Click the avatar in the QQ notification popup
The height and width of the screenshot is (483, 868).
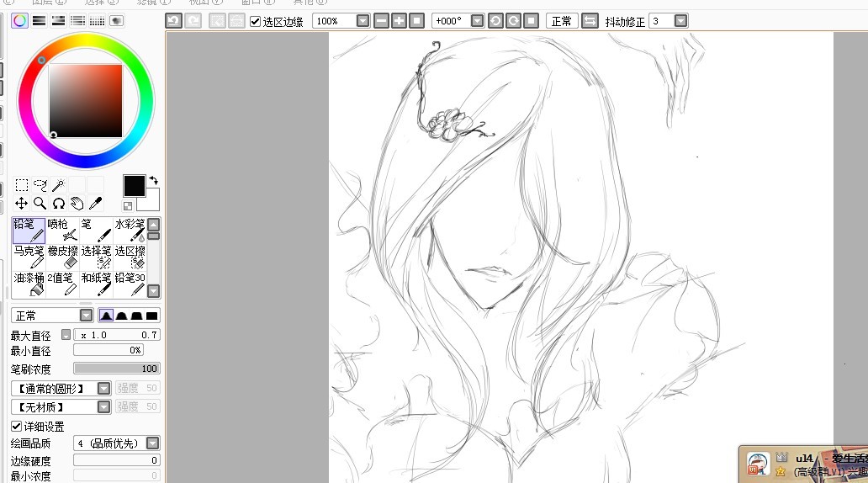point(758,464)
